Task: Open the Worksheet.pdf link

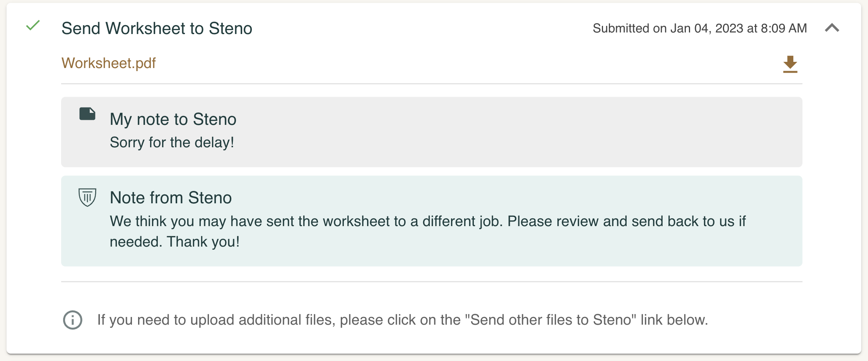Action: coord(109,63)
